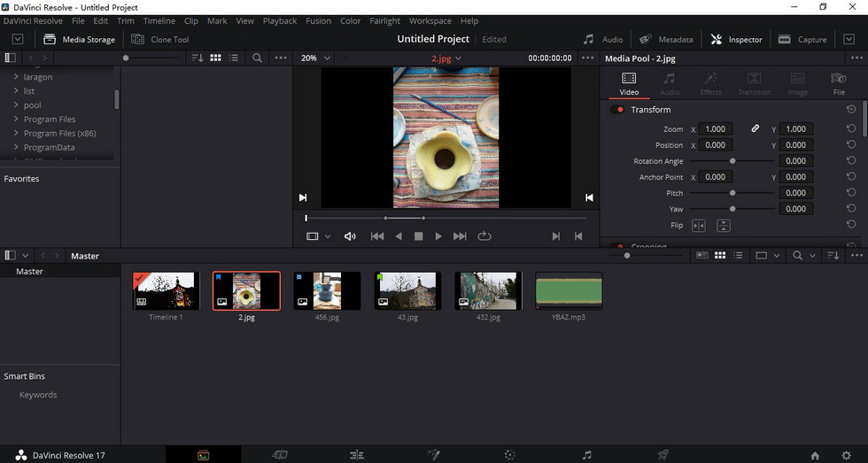
Task: Open the Media Storage options menu (three dots)
Action: coord(281,58)
